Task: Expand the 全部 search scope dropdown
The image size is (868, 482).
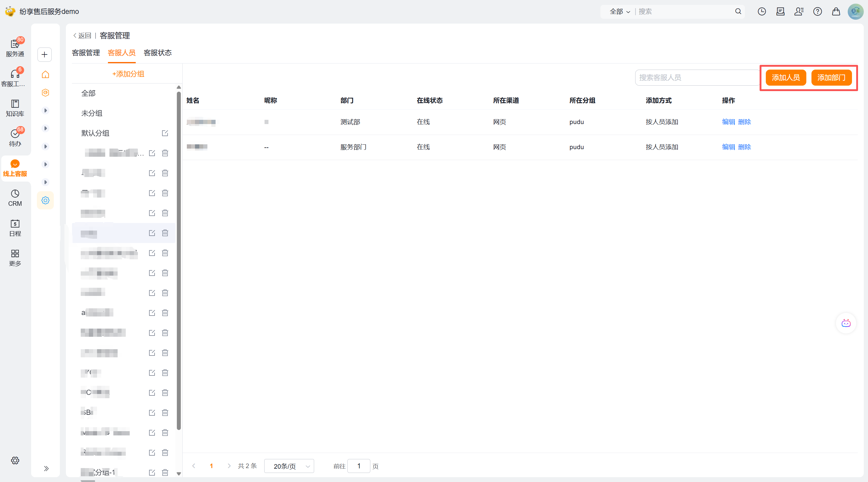Action: [x=619, y=11]
